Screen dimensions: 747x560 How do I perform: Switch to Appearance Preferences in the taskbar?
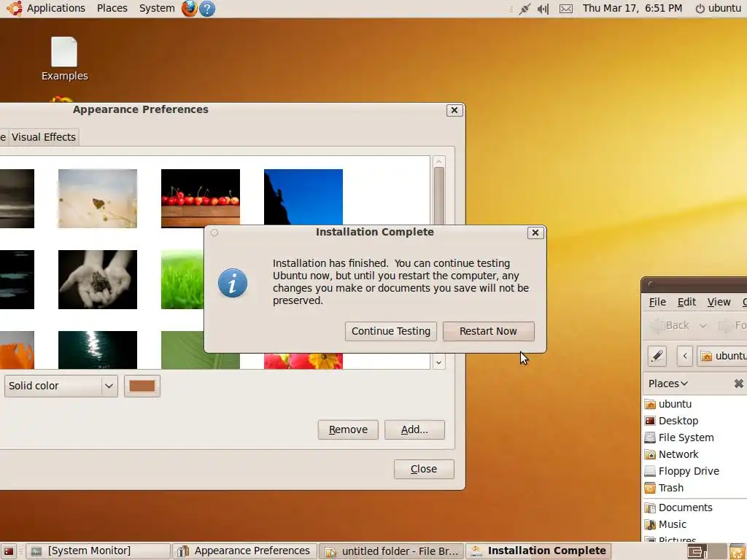(244, 551)
